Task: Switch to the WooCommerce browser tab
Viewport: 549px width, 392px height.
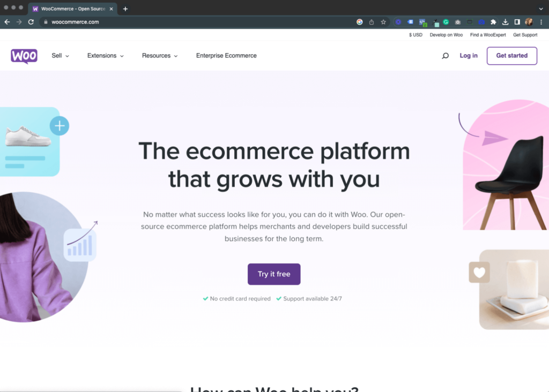Action: coord(72,9)
